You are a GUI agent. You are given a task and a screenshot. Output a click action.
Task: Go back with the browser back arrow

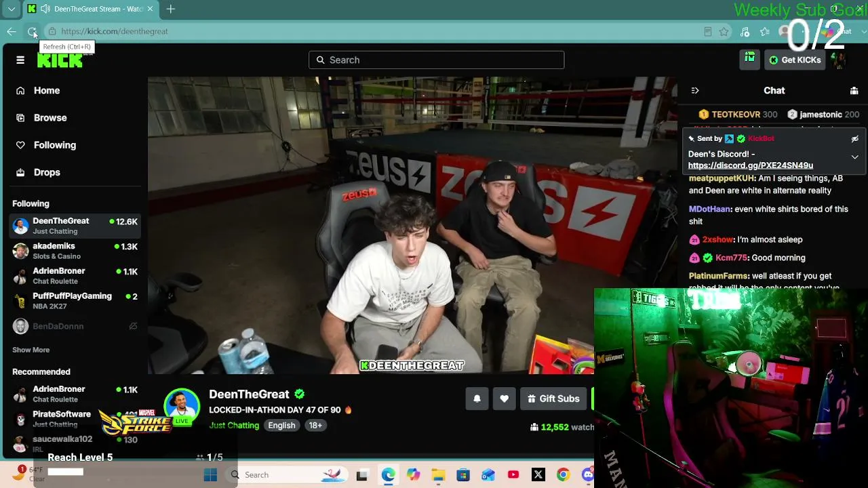click(12, 31)
